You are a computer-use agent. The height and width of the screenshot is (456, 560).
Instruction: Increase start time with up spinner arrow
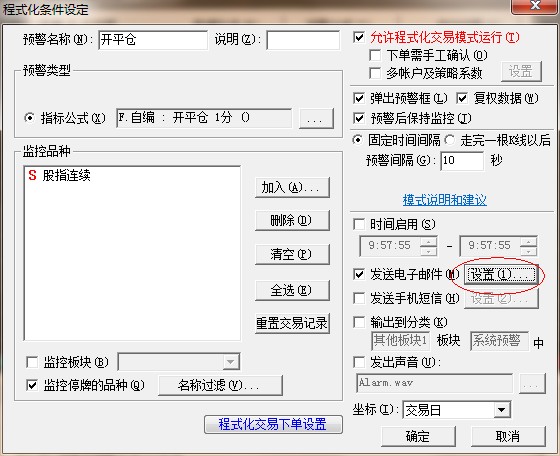428,241
